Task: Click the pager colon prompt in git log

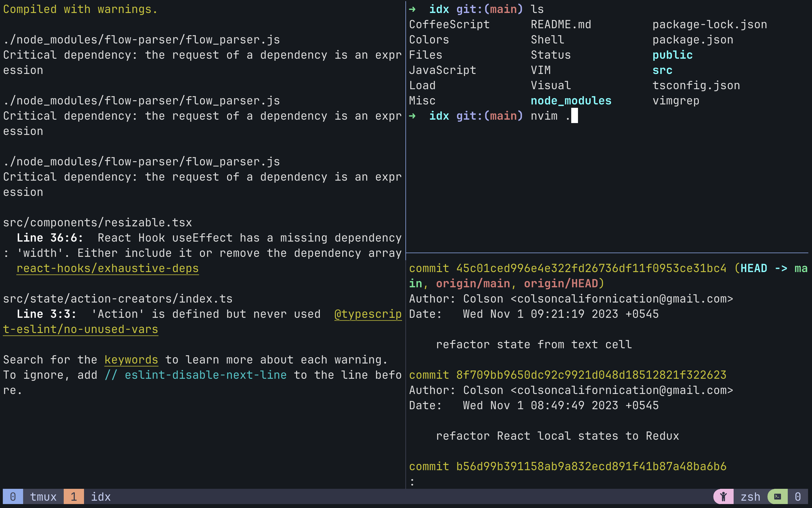Action: point(412,482)
